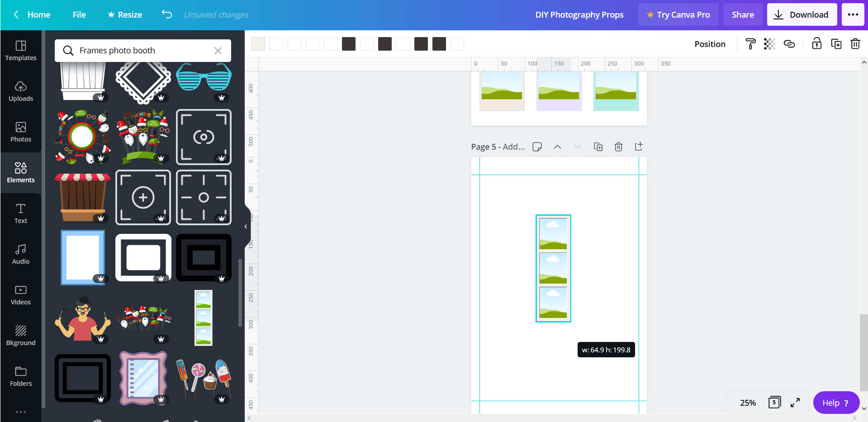Duplicate the selected element
868x422 pixels.
[836, 43]
